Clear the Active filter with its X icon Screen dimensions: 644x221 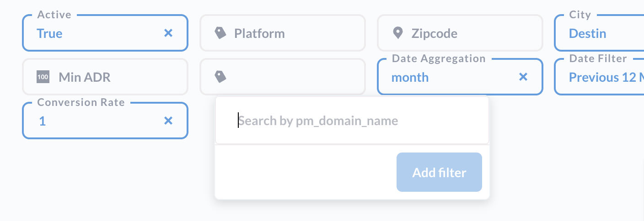point(168,33)
